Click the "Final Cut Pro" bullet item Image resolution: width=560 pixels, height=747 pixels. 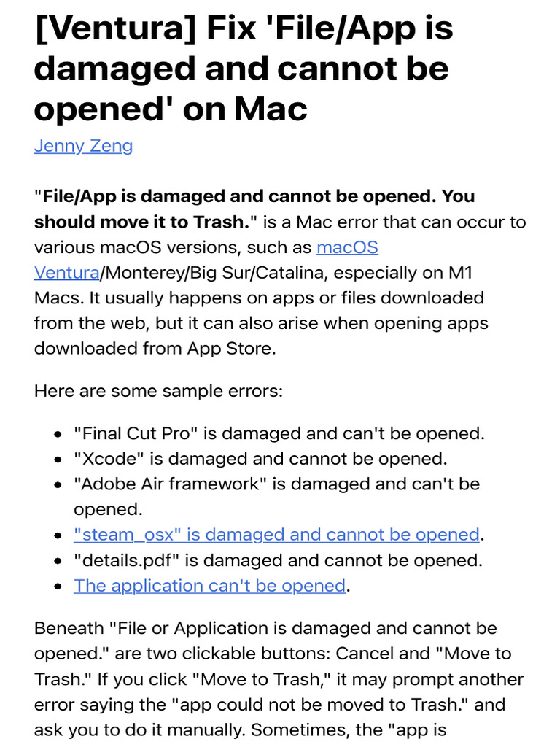point(279,433)
